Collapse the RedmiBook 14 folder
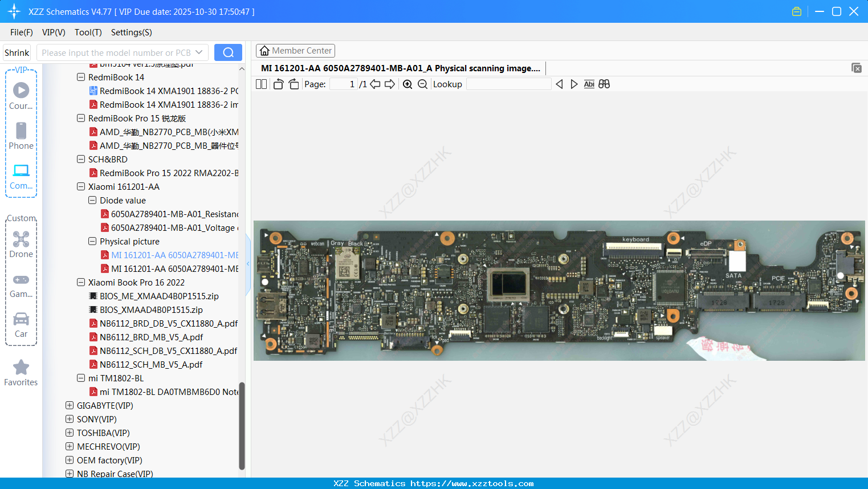 [81, 77]
